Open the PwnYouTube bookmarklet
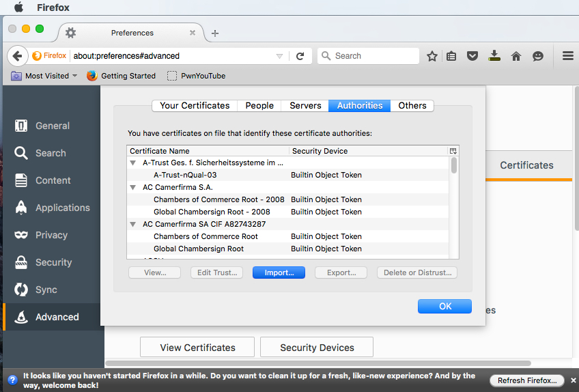The image size is (579, 392). (196, 76)
